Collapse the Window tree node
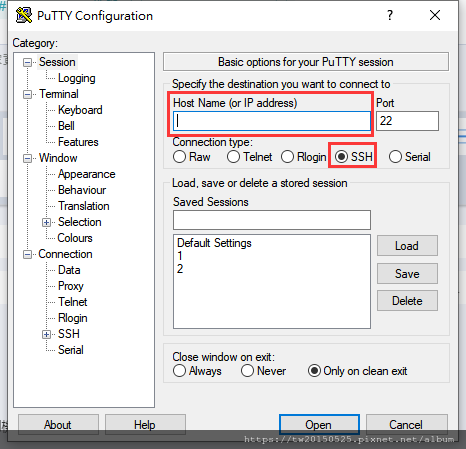Viewport: 466px width, 449px height. coord(28,158)
